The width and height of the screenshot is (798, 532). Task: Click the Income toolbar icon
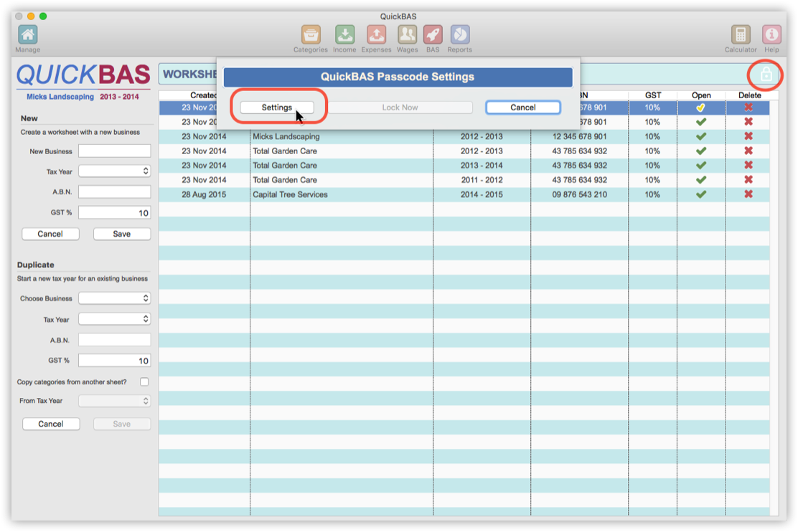[344, 34]
